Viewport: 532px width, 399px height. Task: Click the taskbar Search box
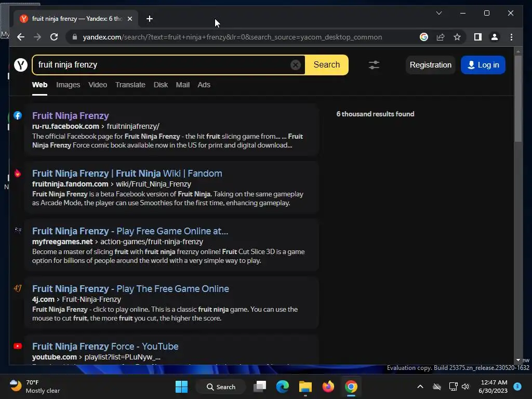pos(221,387)
